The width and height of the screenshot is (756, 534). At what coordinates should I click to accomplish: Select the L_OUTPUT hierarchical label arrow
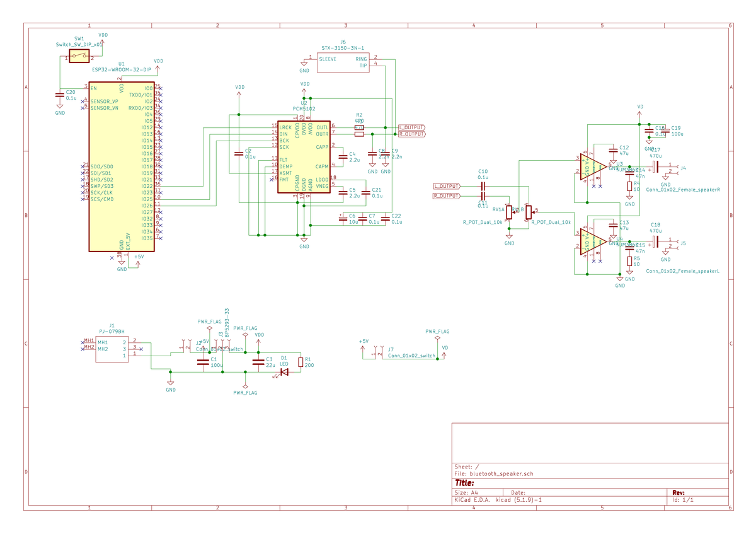click(x=411, y=126)
